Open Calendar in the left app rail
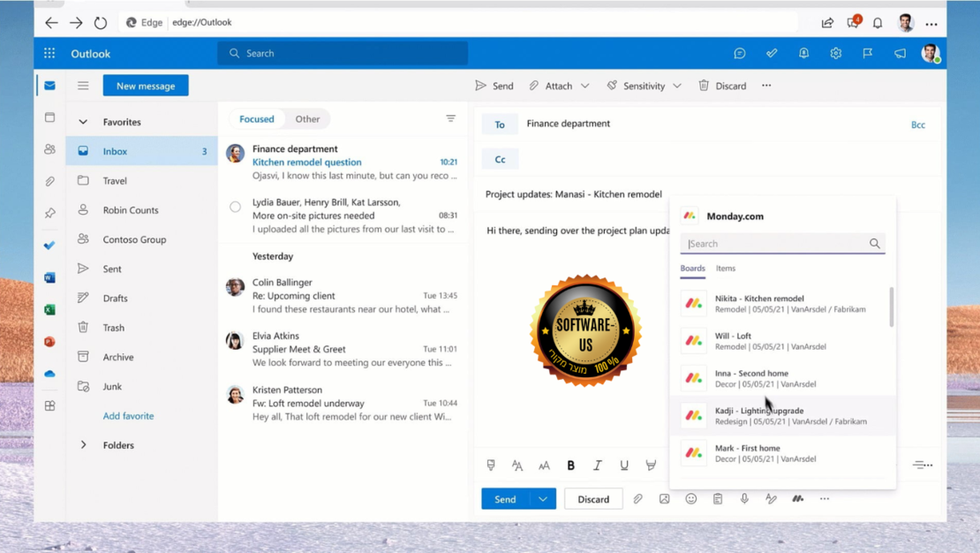 pyautogui.click(x=50, y=117)
